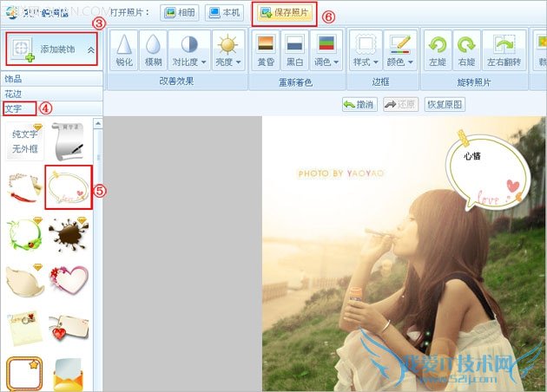The width and height of the screenshot is (547, 392).
Task: Select the oval love speech bubble frame
Action: 69,187
